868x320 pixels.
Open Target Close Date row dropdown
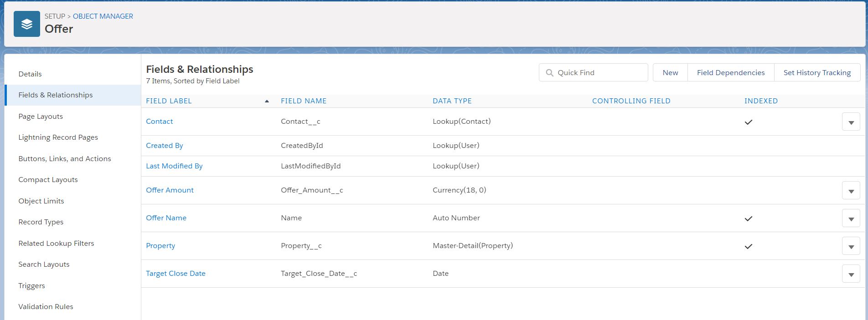pyautogui.click(x=851, y=274)
